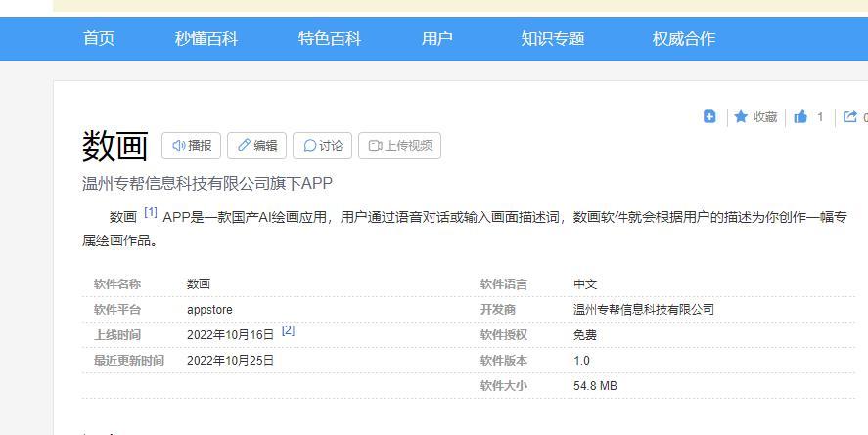Viewport: 868px width, 435px height.
Task: Click the 54.8 MB size value
Action: point(595,386)
